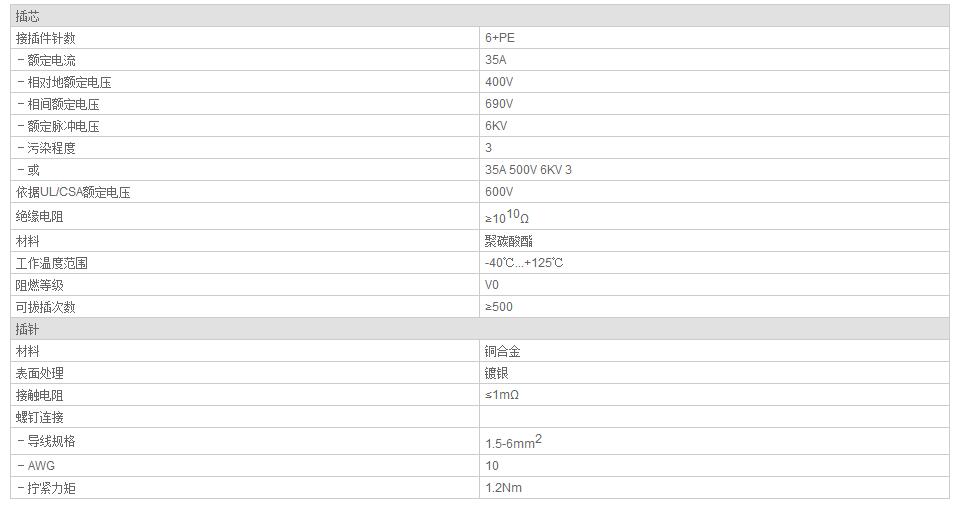Click the insulation resistance ≥10¹⁰Ω value
The image size is (961, 514).
coord(507,216)
